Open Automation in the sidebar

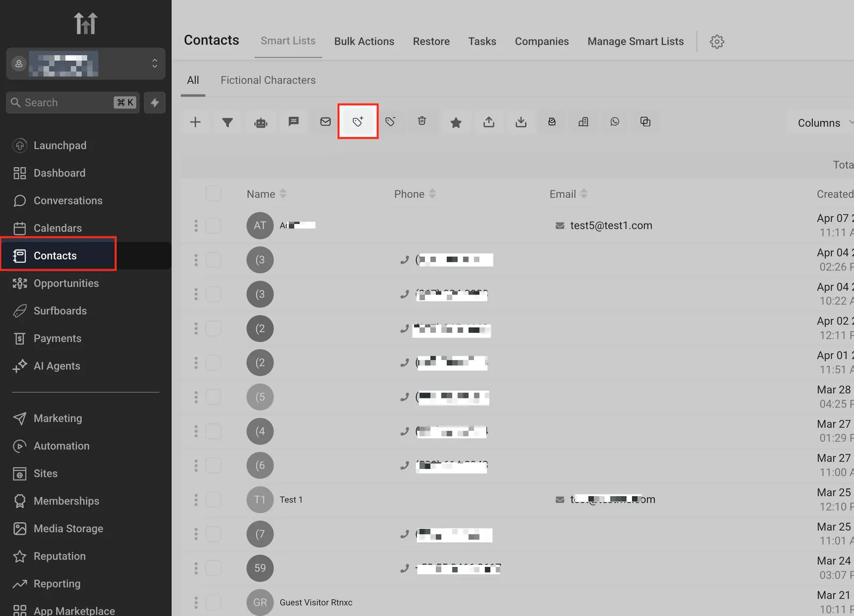point(61,446)
